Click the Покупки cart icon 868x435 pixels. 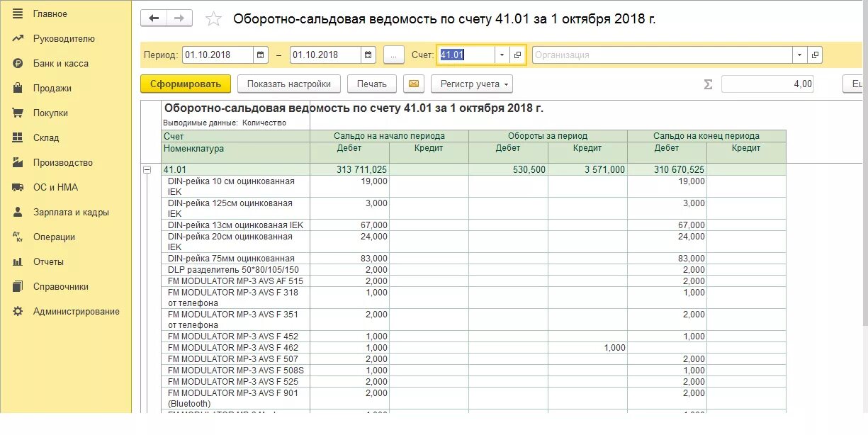coord(18,113)
